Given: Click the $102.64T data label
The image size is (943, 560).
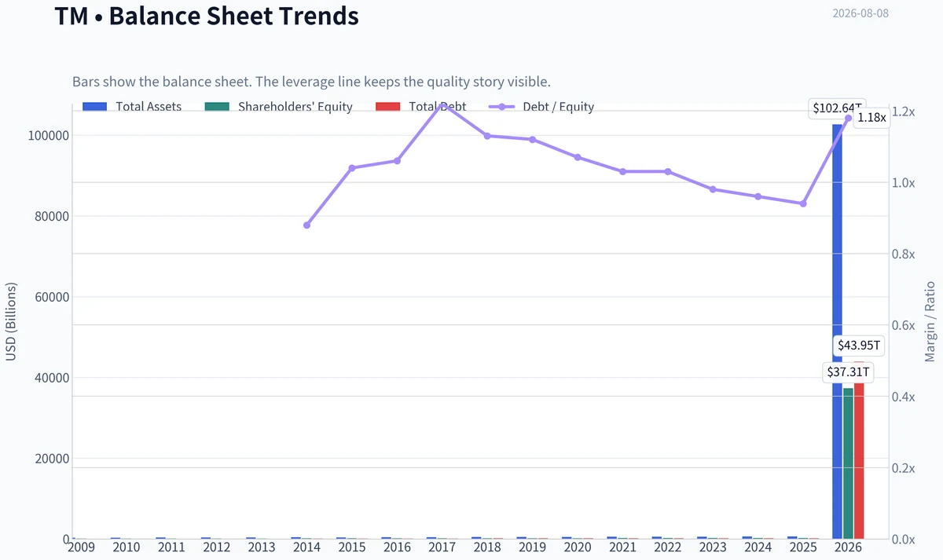Looking at the screenshot, I should (x=838, y=108).
